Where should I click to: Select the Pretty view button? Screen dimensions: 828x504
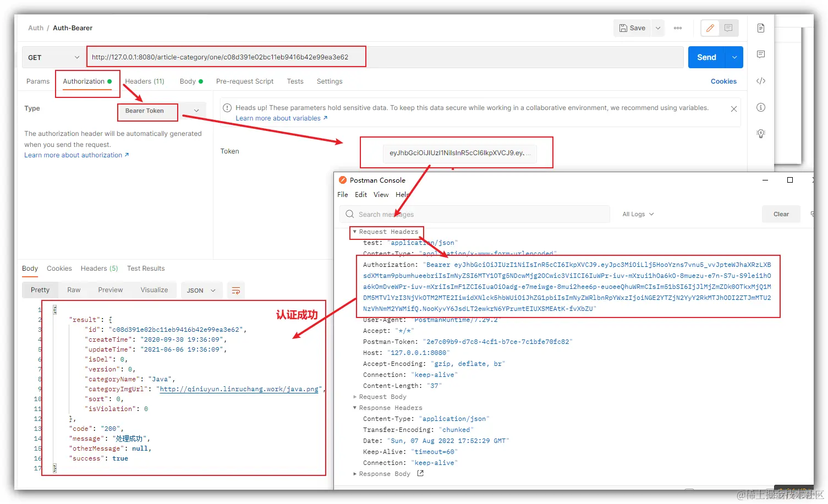click(40, 290)
